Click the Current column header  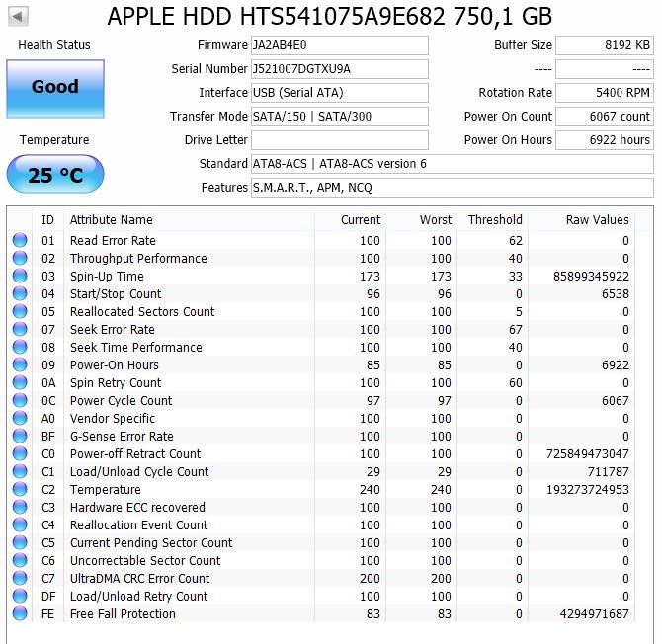coord(350,219)
